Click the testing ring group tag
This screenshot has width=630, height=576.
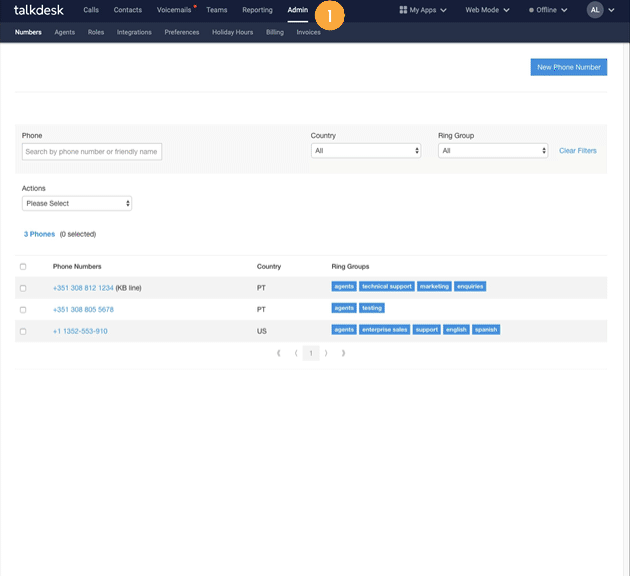372,308
